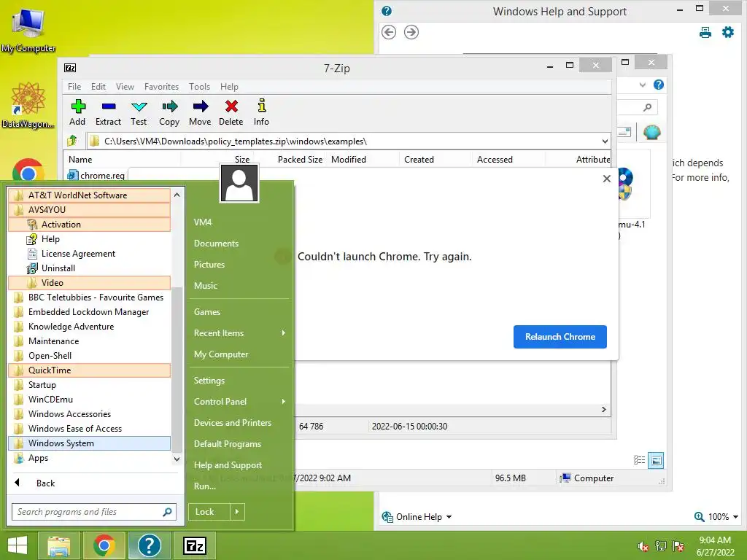The width and height of the screenshot is (747, 560).
Task: Switch Explorer to details view
Action: tap(639, 460)
